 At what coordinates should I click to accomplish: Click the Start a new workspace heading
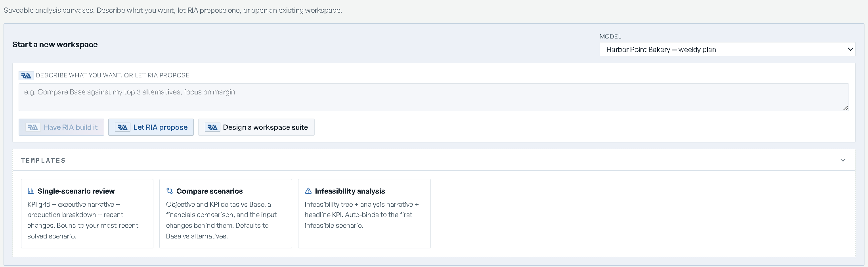click(x=55, y=44)
